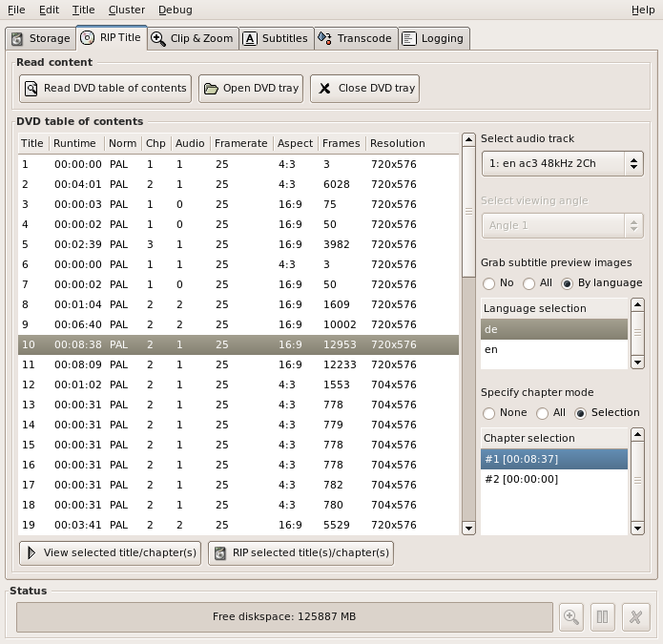The image size is (663, 644).
Task: Click the Clip & Zoom magnifier icon
Action: pyautogui.click(x=157, y=39)
